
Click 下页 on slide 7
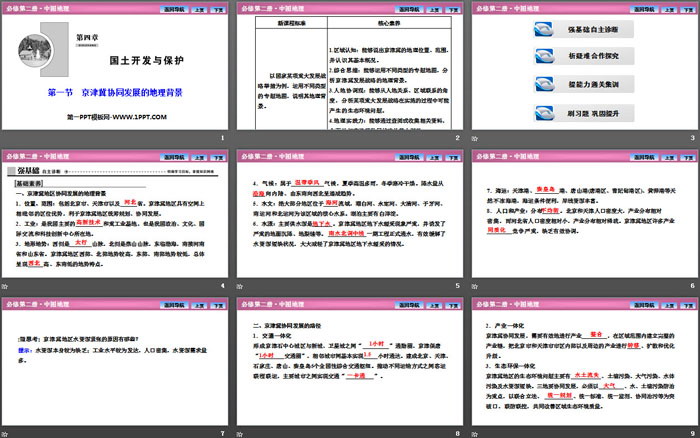(218, 305)
